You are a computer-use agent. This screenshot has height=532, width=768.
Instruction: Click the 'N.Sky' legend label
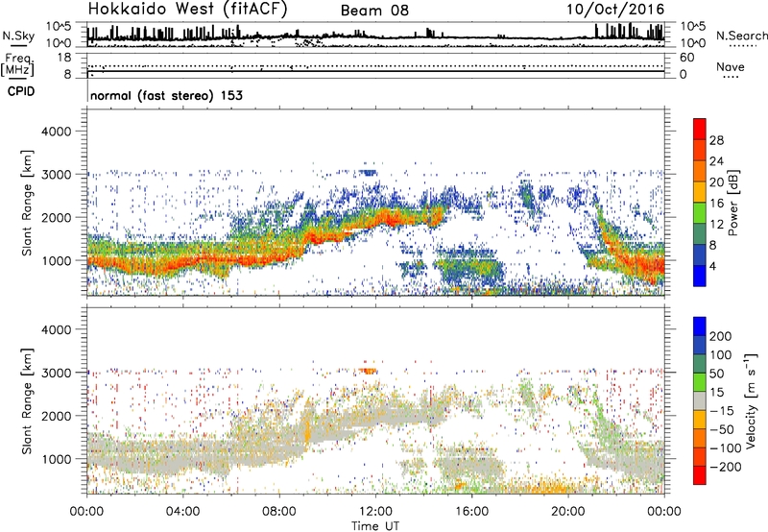point(18,36)
